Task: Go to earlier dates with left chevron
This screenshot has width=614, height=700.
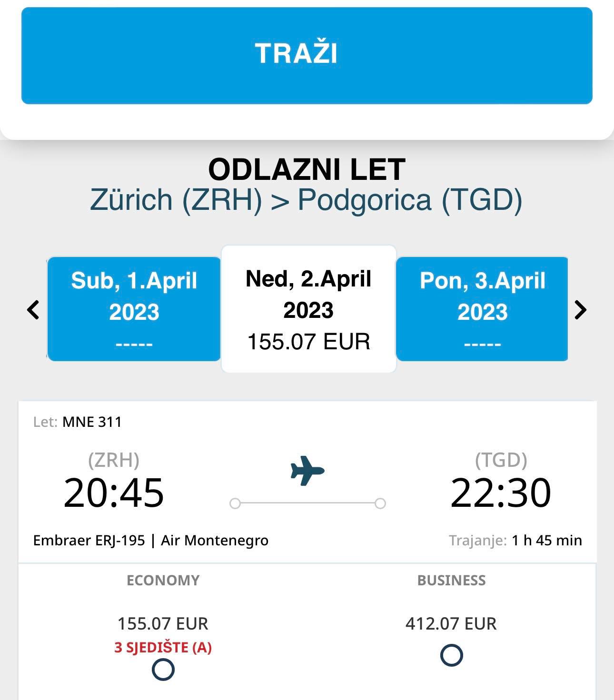Action: (x=33, y=310)
